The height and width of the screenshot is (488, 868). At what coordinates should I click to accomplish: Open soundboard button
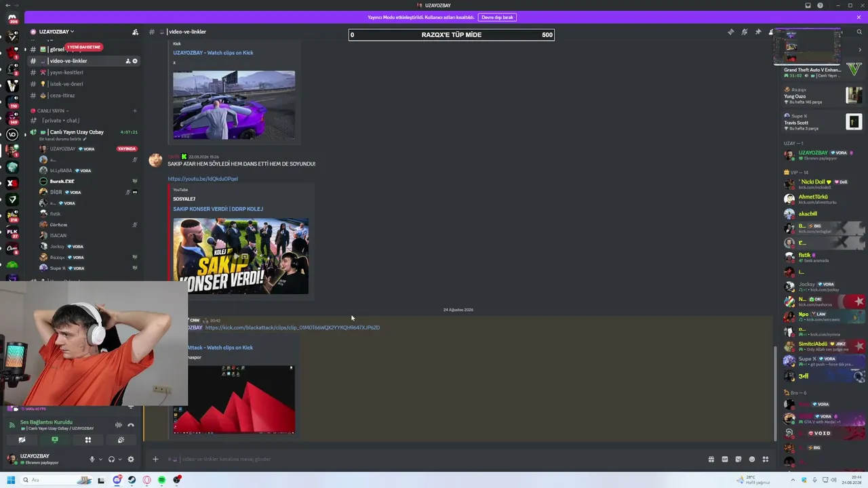[x=121, y=440]
